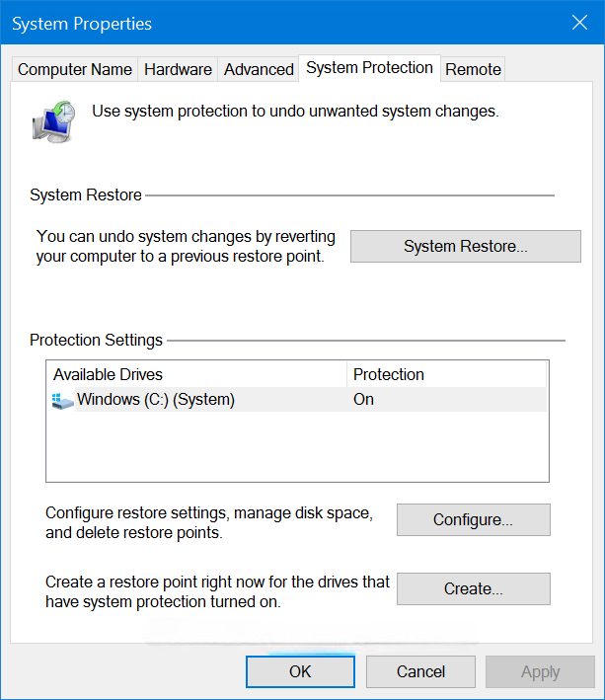Open the Hardware tab
Screen dimensions: 605x700
(178, 69)
